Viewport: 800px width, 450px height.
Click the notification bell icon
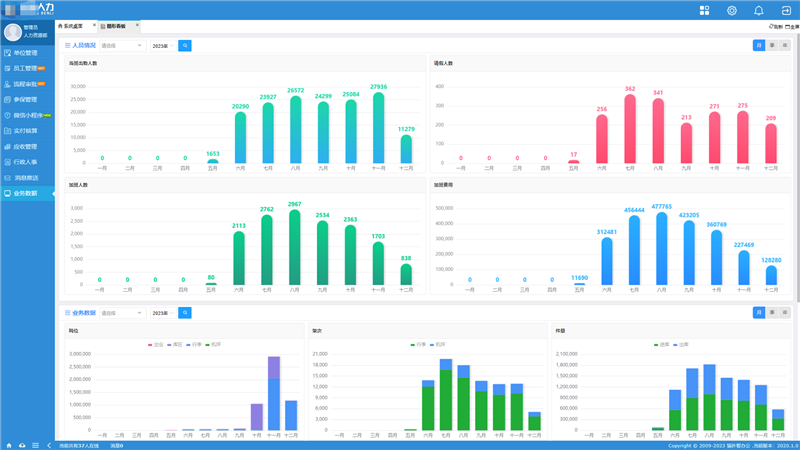[x=759, y=10]
